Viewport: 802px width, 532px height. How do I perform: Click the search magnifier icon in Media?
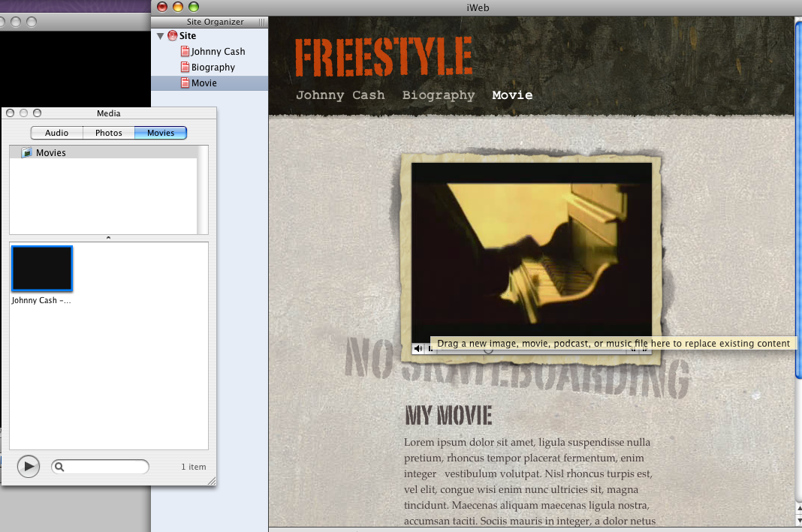click(59, 467)
